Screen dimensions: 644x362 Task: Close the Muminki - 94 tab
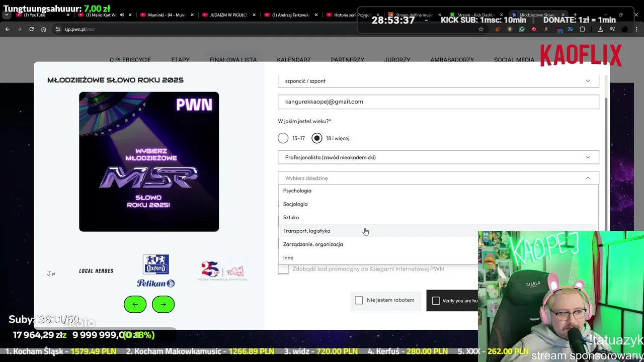click(192, 15)
